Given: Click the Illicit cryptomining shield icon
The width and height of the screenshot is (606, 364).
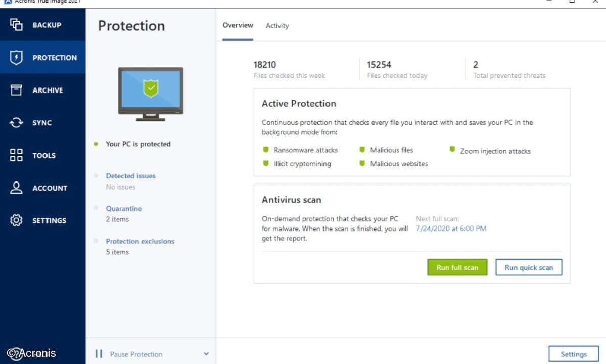Looking at the screenshot, I should [265, 163].
